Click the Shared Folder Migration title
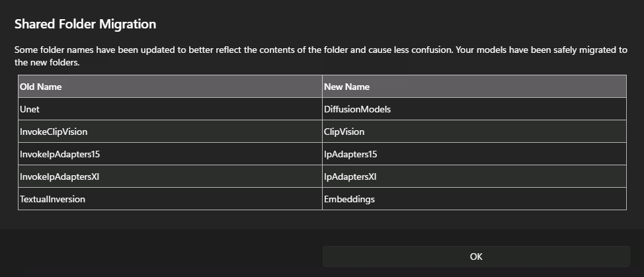Viewport: 644px width, 277px height. click(85, 24)
